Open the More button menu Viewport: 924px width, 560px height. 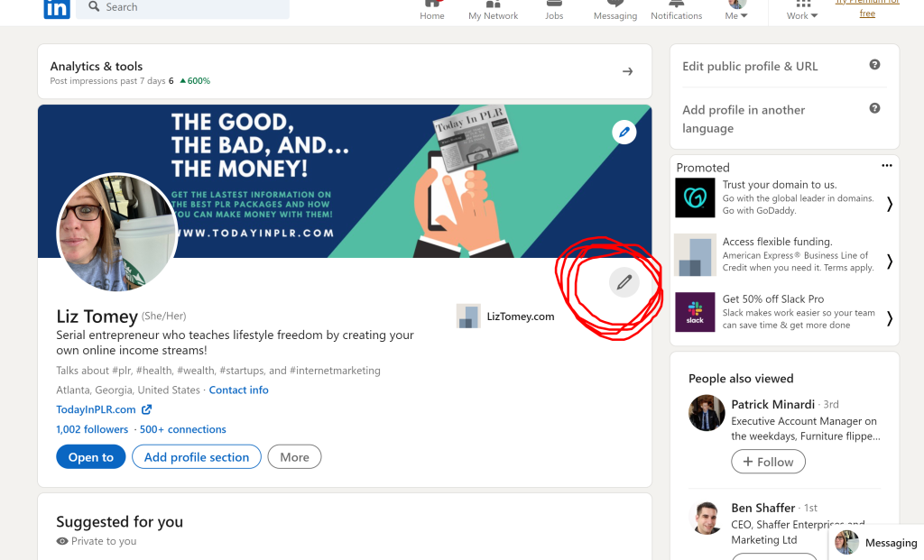295,457
